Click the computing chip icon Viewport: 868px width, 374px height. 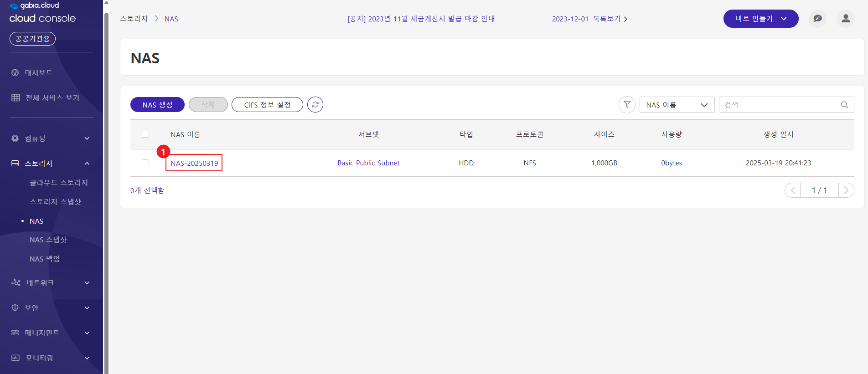15,138
